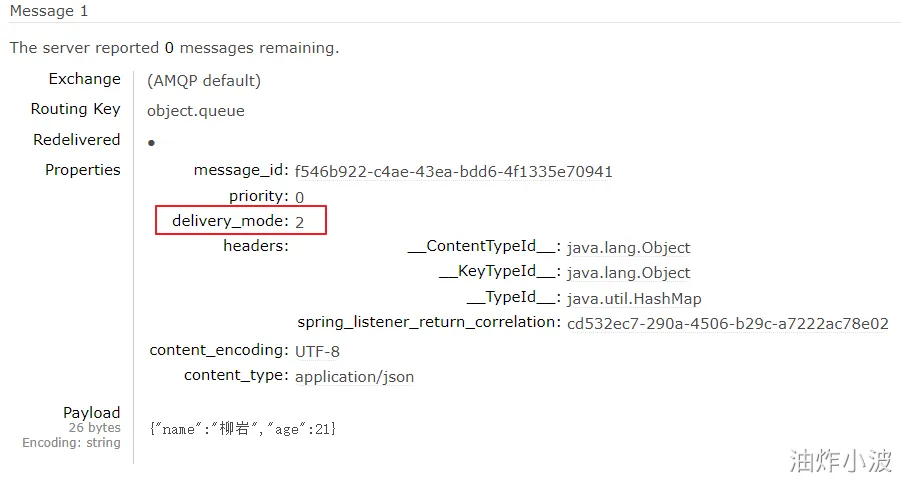Click the delivery_mode value 2
This screenshot has height=482, width=901.
coord(300,222)
